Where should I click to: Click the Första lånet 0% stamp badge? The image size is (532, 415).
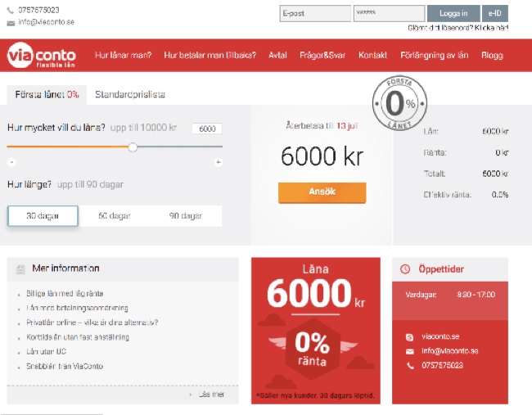pos(399,102)
